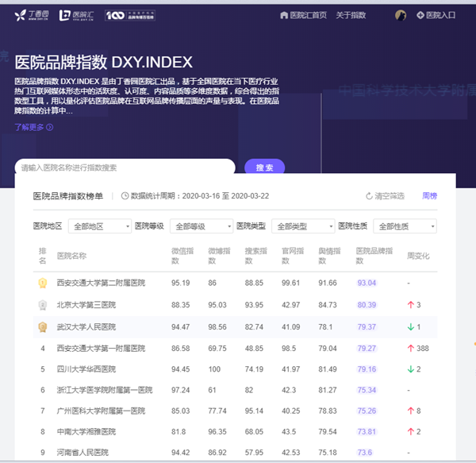Click the 医院品牌指数 DXY.INDEX page title
Image resolution: width=476 pixels, height=463 pixels.
tap(103, 62)
